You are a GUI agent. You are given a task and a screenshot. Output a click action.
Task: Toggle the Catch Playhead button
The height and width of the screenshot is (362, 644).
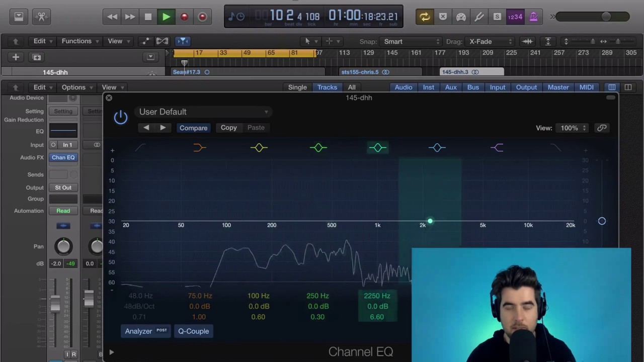183,41
